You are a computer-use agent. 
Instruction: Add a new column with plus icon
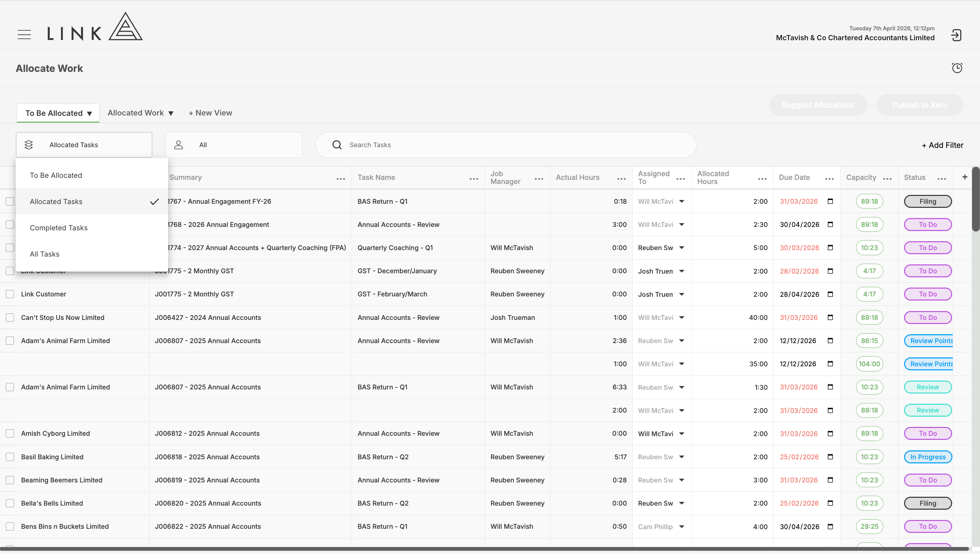964,177
